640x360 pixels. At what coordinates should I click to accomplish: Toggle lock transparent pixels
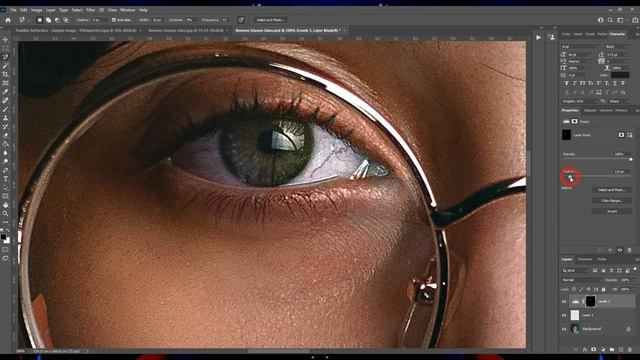click(574, 289)
